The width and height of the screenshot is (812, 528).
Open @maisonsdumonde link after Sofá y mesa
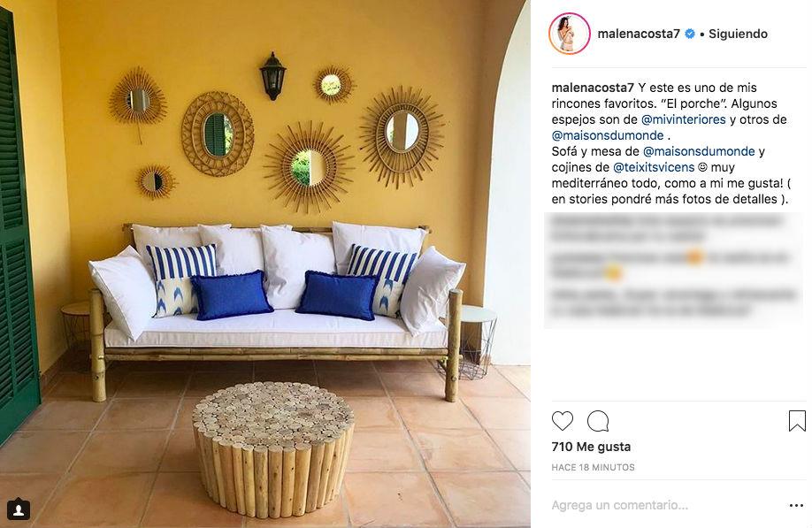699,151
